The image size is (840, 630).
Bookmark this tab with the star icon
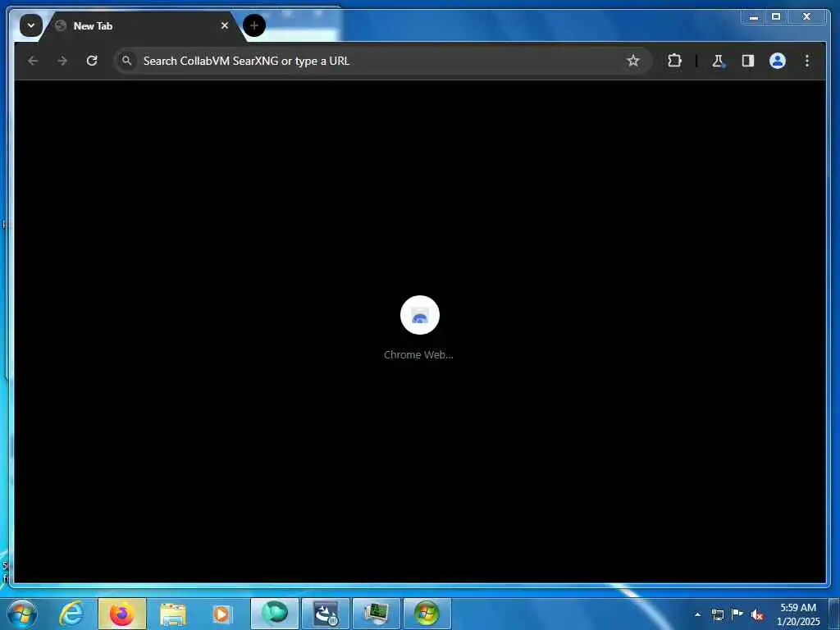click(632, 61)
